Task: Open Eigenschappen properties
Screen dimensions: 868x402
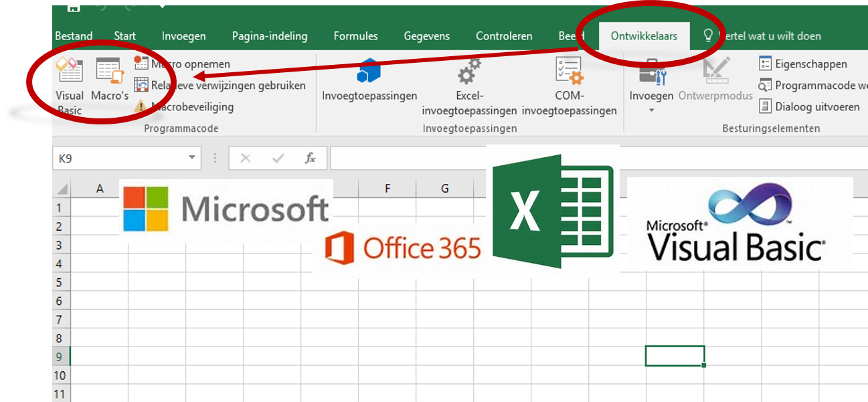Action: coord(803,64)
